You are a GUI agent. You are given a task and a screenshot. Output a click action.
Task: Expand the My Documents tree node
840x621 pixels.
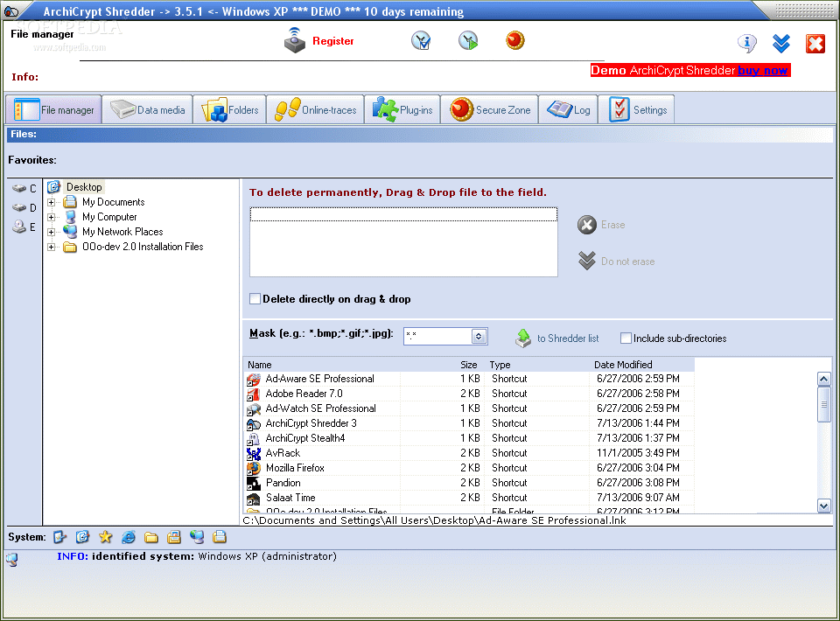[52, 202]
